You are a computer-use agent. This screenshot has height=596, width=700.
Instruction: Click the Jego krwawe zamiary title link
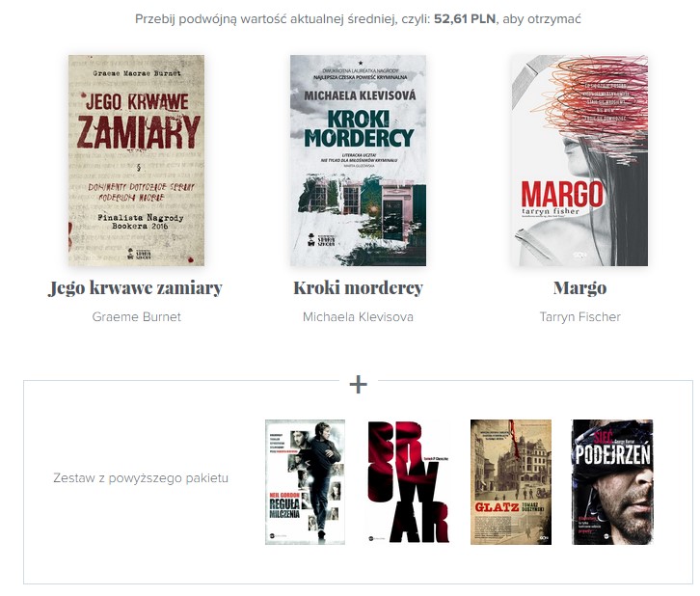point(135,288)
